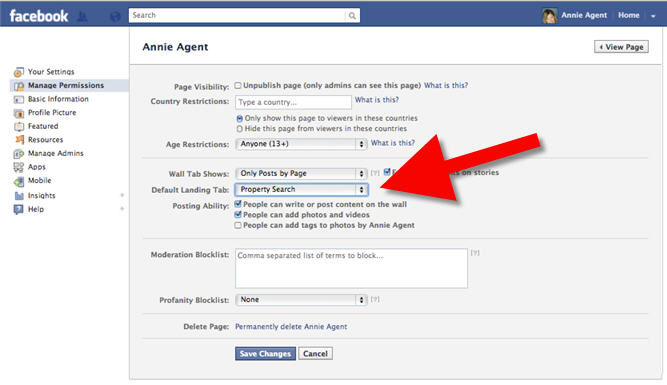667x385 pixels.
Task: Open Your Settings section
Action: tap(51, 72)
